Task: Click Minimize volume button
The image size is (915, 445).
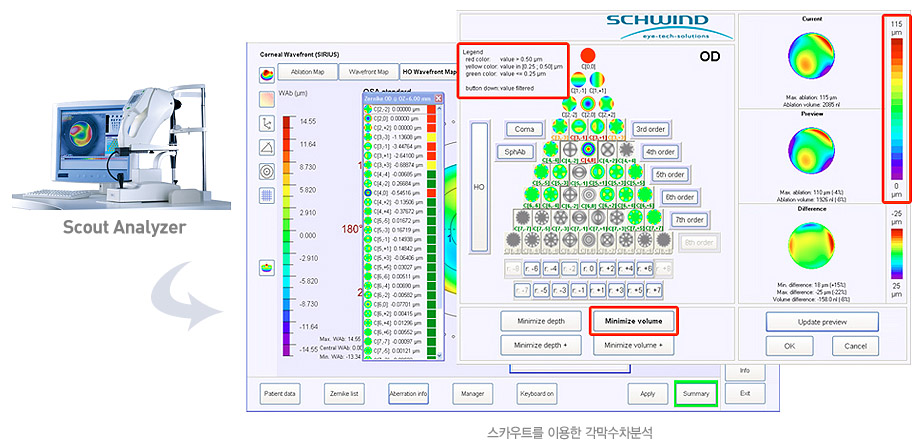Action: click(x=634, y=321)
